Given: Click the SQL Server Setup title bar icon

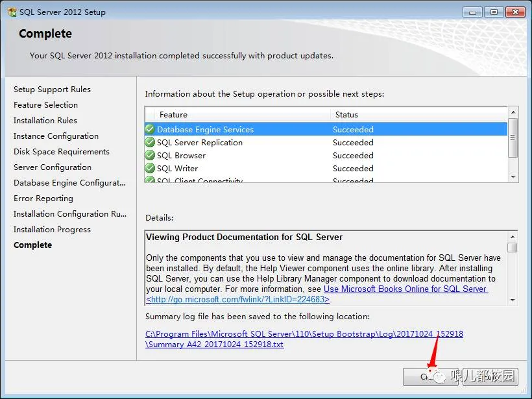Looking at the screenshot, I should tap(12, 12).
